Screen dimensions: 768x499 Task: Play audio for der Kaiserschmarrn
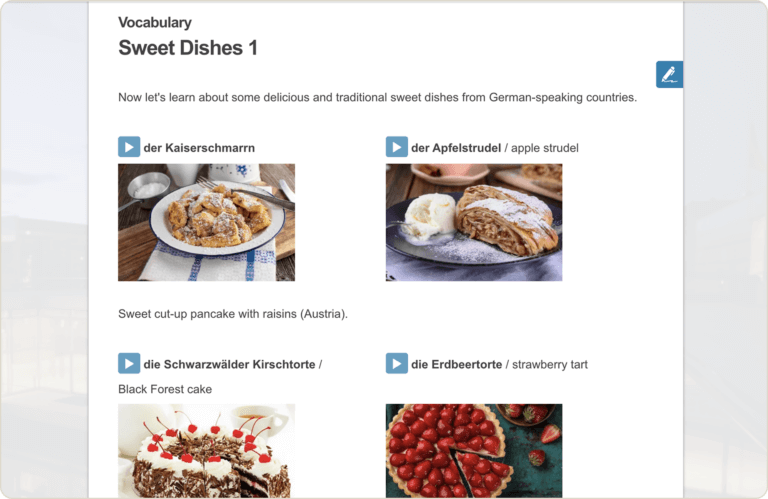pos(129,147)
